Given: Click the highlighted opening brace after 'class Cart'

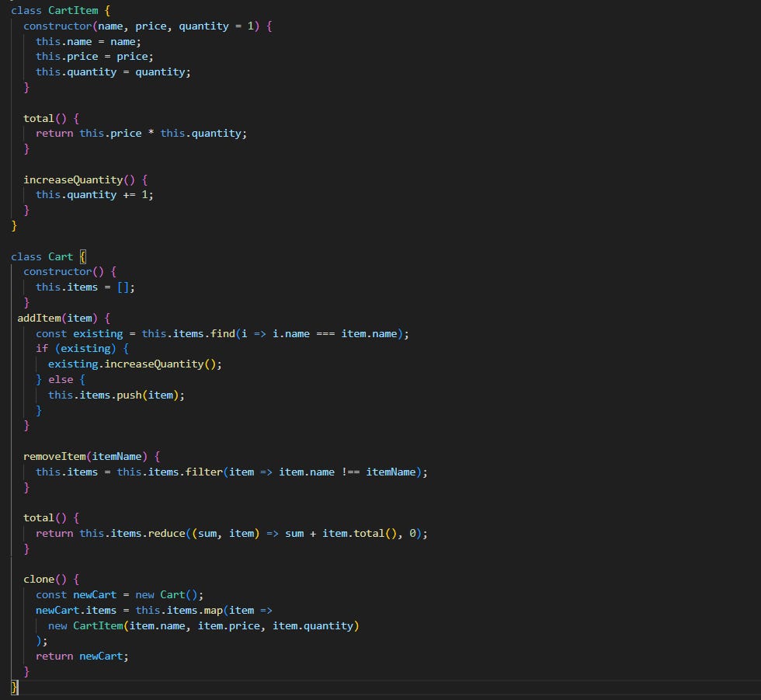Looking at the screenshot, I should (83, 256).
